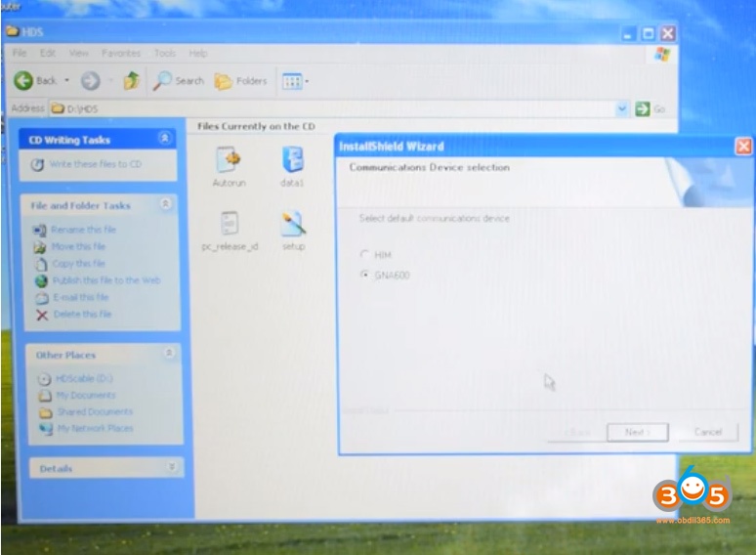
Task: Open the File menu
Action: 20,53
